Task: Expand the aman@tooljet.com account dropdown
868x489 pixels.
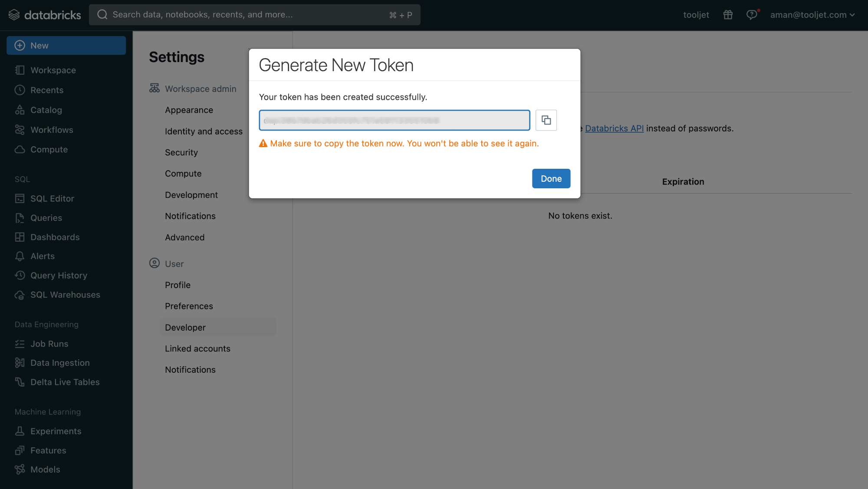Action: coord(812,15)
